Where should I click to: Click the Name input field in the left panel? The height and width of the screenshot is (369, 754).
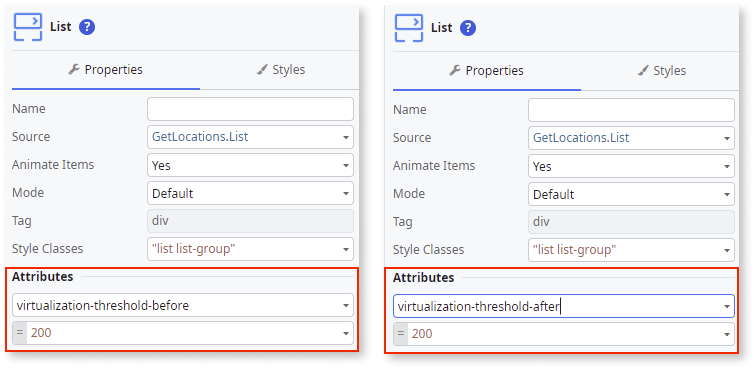[x=251, y=109]
